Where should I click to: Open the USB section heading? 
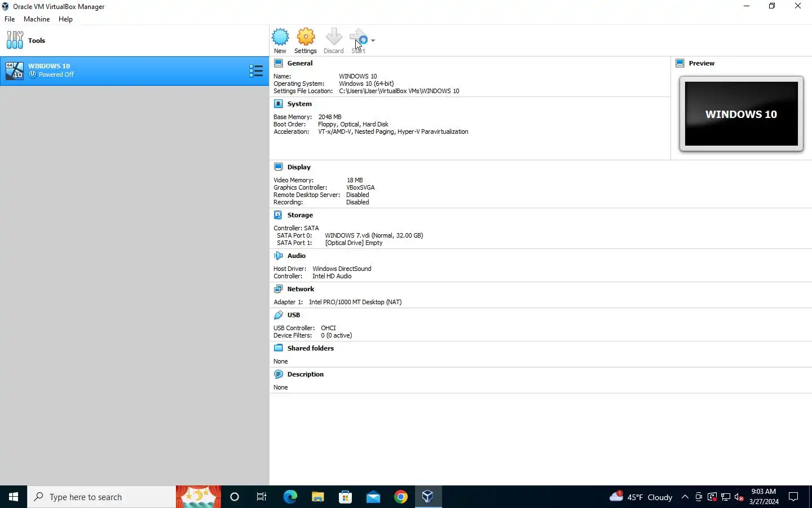click(x=293, y=315)
